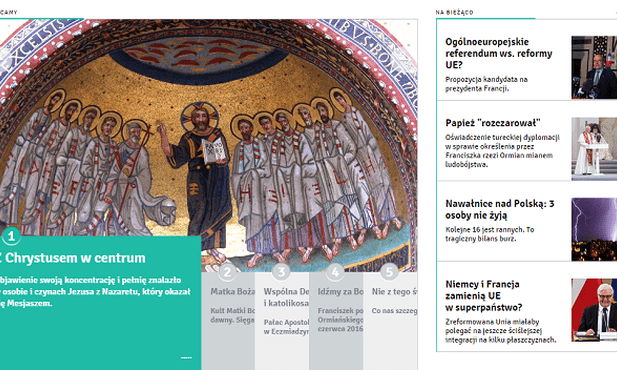Open 'Niemcy i Francja zamienią UE w superpaństwo?'
Image resolution: width=617 pixels, height=370 pixels.
[x=484, y=296]
